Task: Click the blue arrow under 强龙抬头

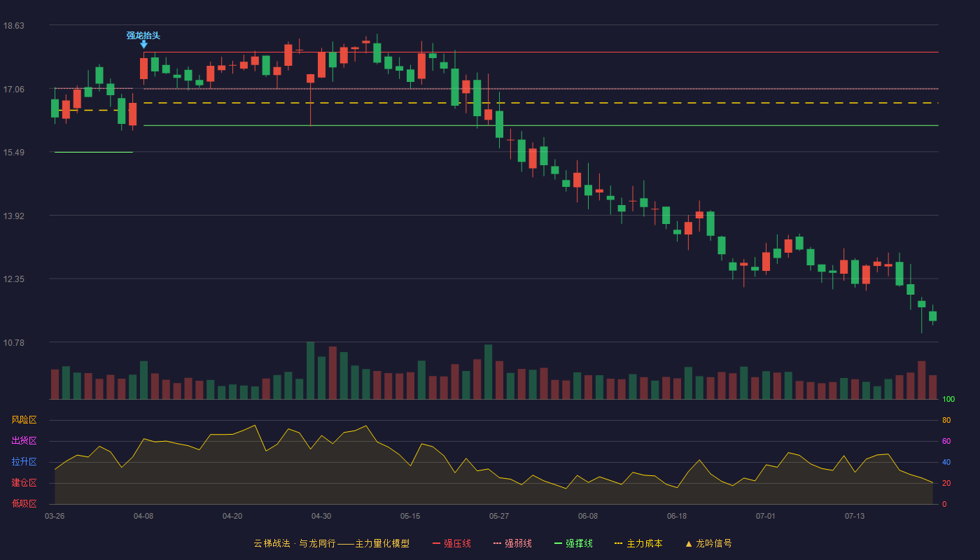Action: 143,45
